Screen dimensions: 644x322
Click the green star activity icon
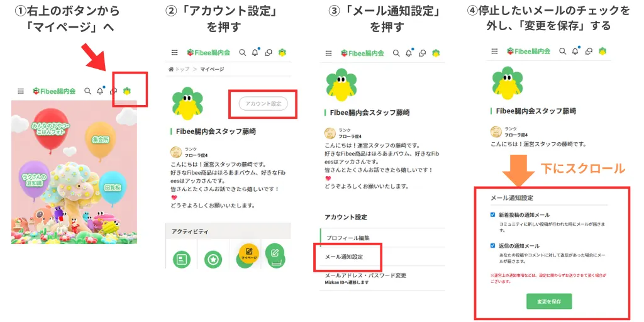pos(213,259)
